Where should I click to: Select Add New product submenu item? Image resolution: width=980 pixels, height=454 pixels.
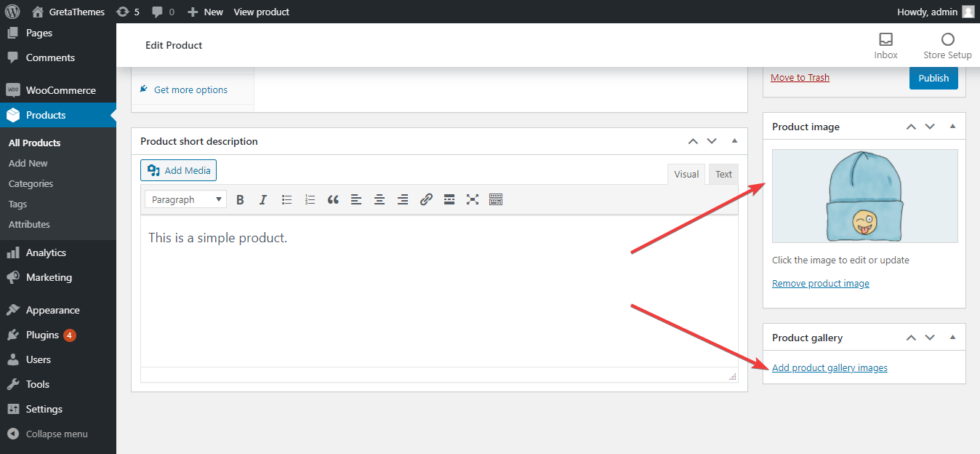pos(28,163)
